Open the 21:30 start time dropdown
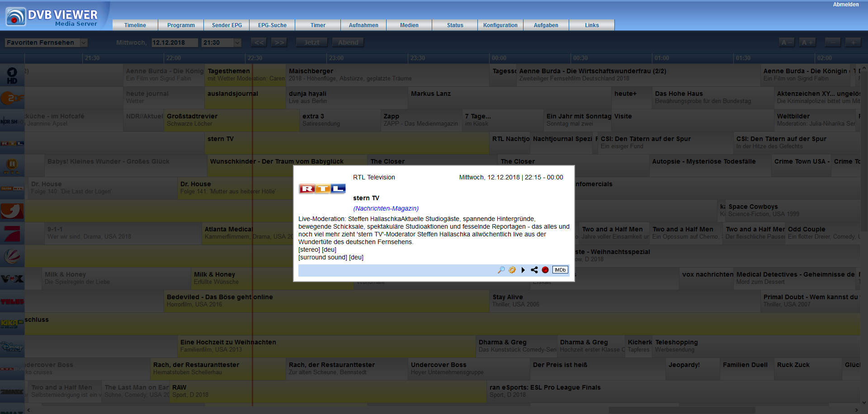Image resolution: width=868 pixels, height=414 pixels. 222,42
